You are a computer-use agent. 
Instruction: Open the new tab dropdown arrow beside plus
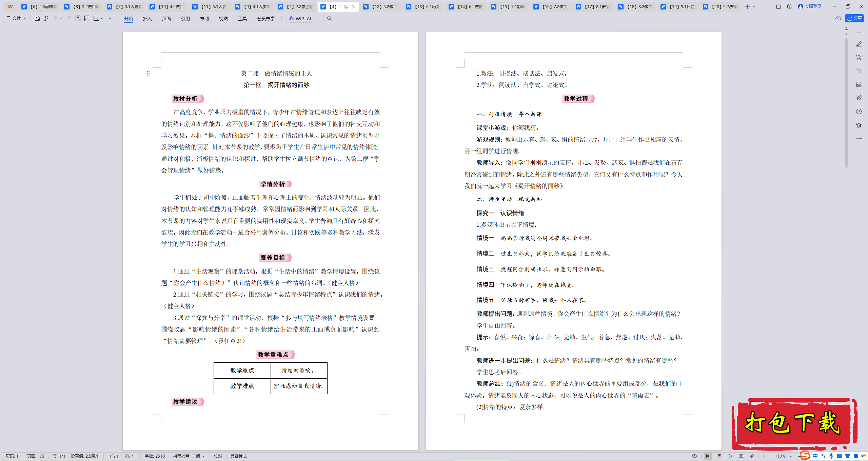click(x=754, y=7)
